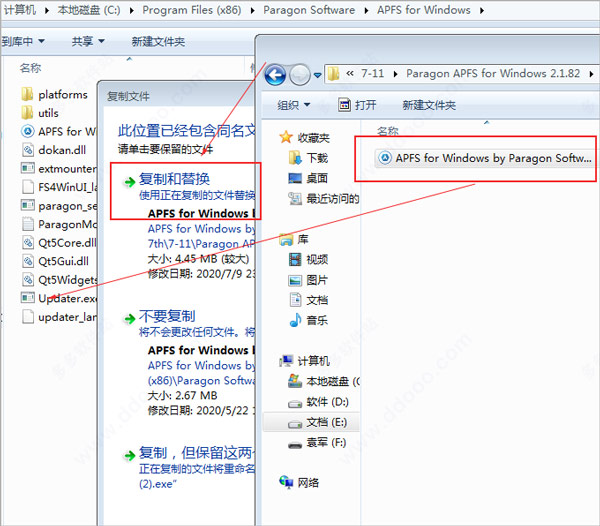Click the 最近访问的 recent places icon
The image size is (600, 526).
tap(295, 198)
